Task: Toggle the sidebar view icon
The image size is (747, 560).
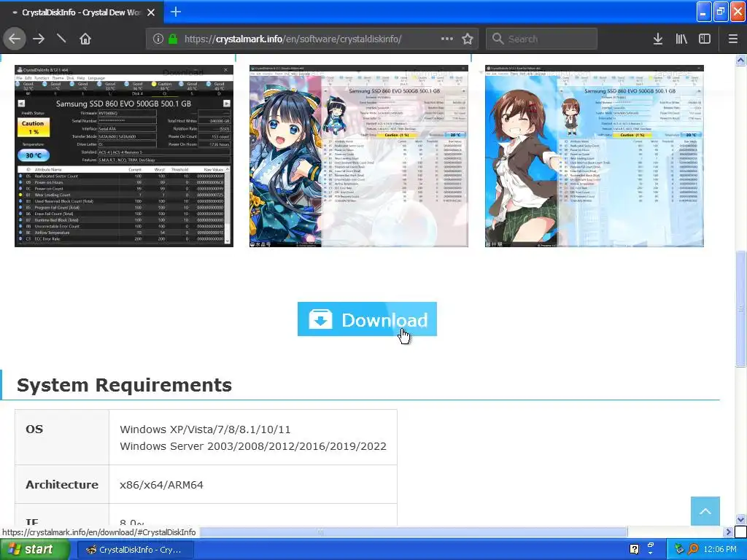Action: [x=705, y=39]
